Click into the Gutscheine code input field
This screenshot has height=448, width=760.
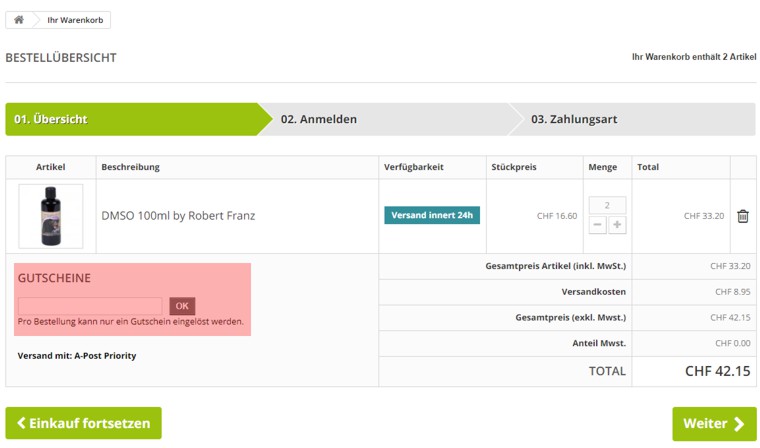click(90, 306)
